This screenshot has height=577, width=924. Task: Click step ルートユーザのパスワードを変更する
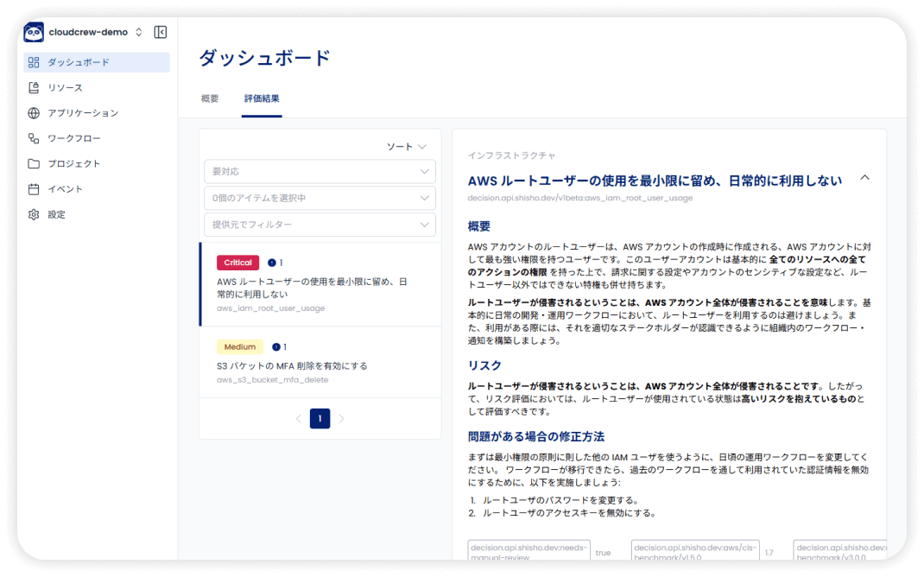pos(560,500)
